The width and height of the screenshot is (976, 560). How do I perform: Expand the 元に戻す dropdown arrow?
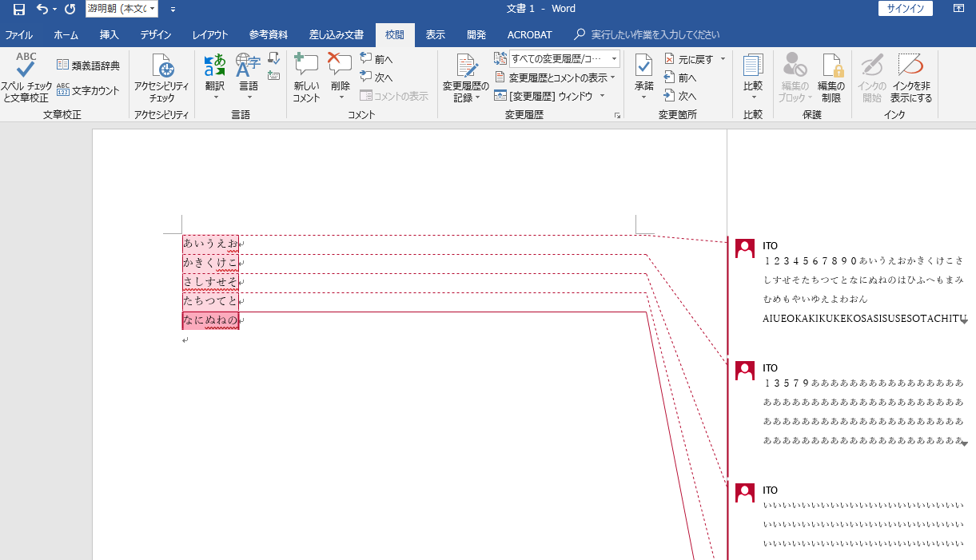click(723, 59)
